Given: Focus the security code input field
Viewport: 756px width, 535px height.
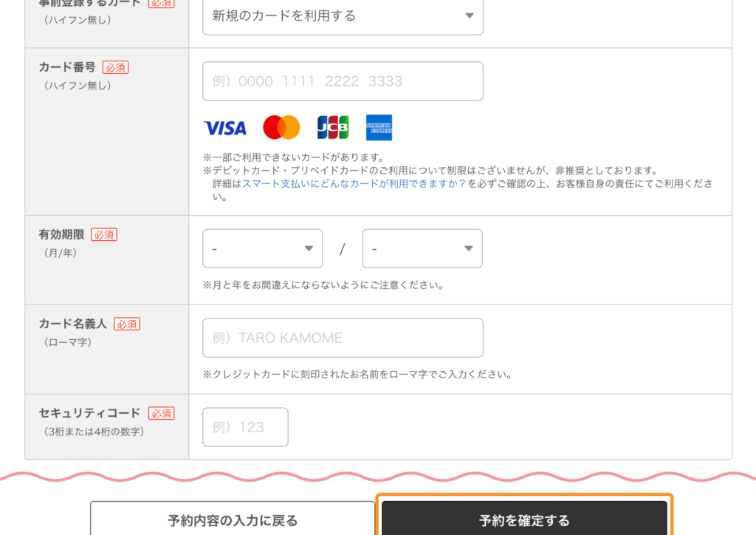Looking at the screenshot, I should [245, 427].
